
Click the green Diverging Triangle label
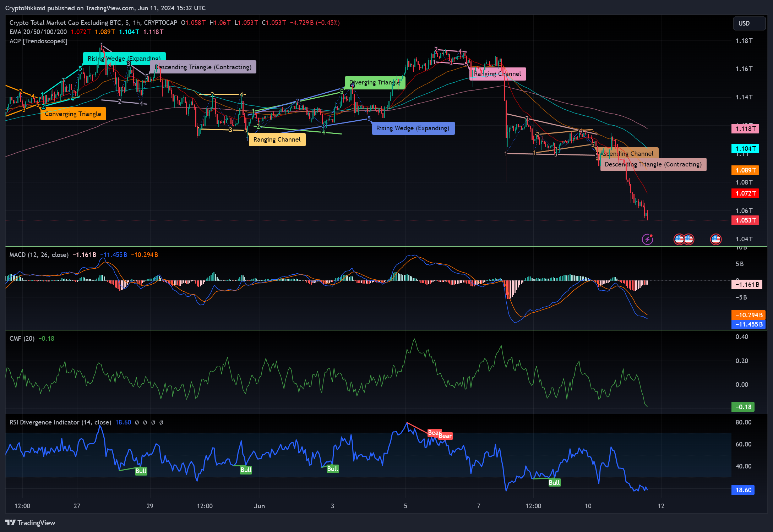click(375, 83)
